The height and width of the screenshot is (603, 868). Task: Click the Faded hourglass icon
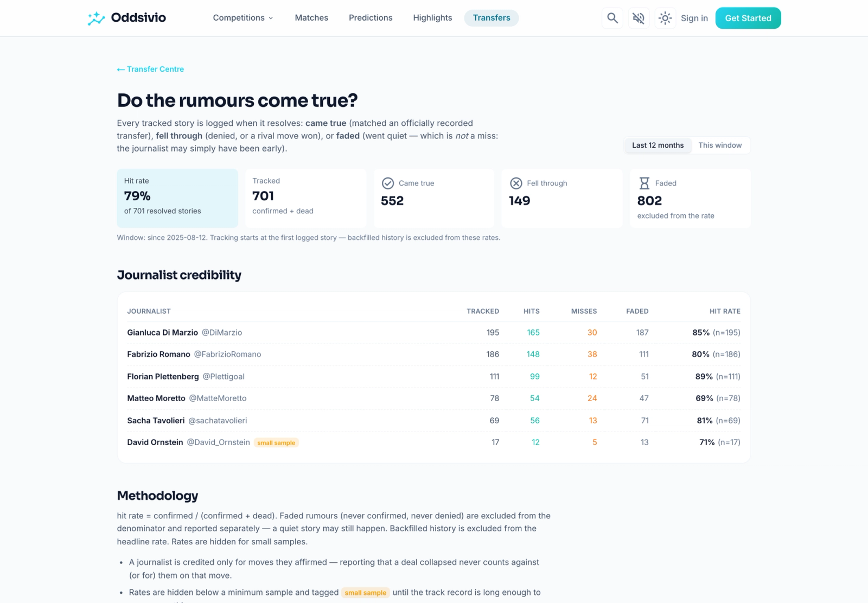pyautogui.click(x=644, y=183)
